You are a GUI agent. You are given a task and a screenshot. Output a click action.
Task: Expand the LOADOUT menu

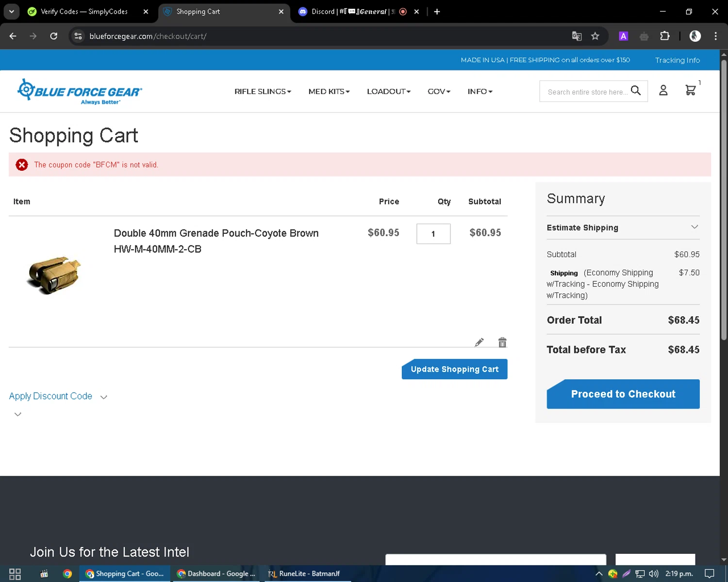(x=389, y=91)
